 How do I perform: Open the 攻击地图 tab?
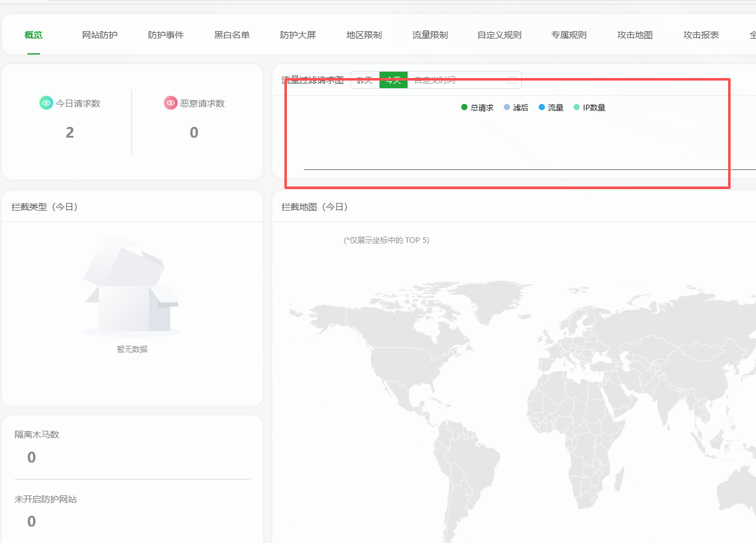click(635, 35)
